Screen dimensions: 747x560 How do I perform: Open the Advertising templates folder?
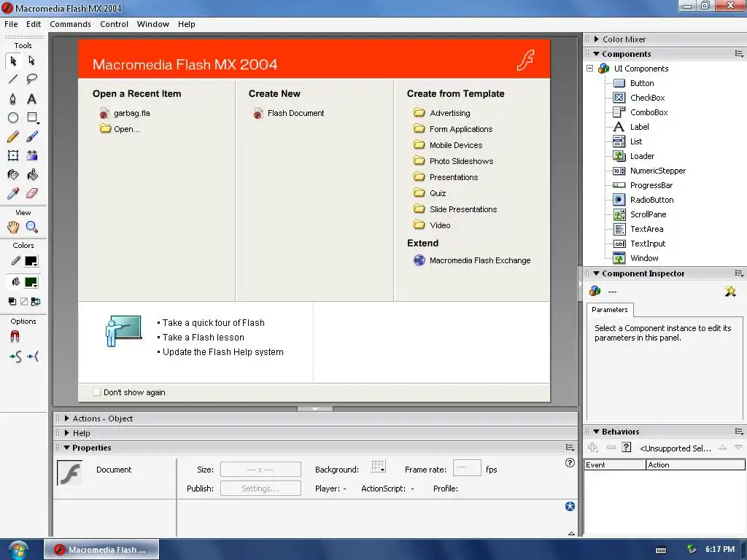point(441,113)
